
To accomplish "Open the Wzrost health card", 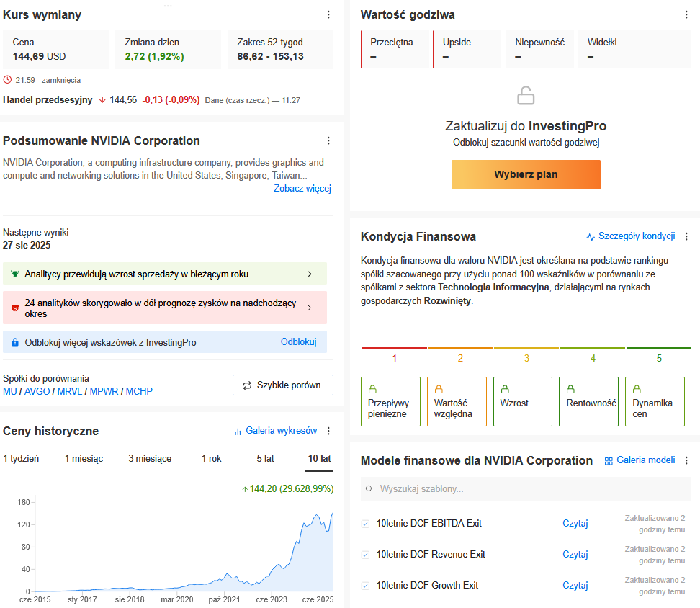I will 523,402.
